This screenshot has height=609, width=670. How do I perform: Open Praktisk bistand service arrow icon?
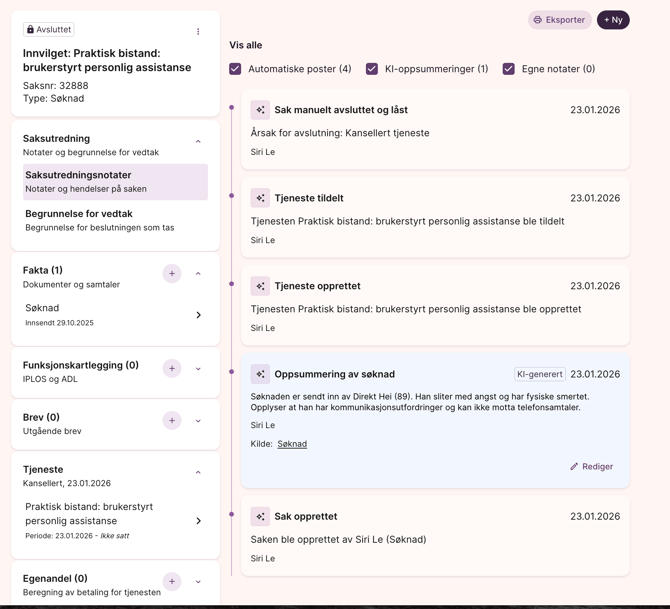[198, 521]
